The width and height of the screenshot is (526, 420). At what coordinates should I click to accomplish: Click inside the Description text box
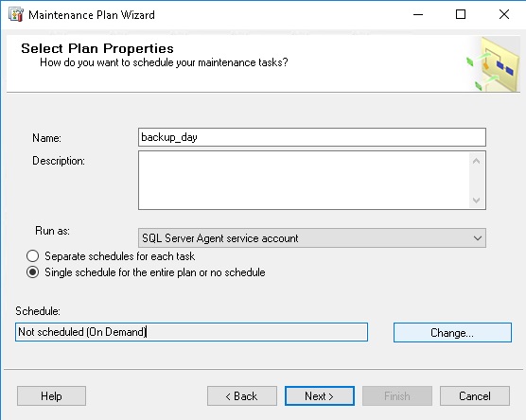[x=304, y=180]
